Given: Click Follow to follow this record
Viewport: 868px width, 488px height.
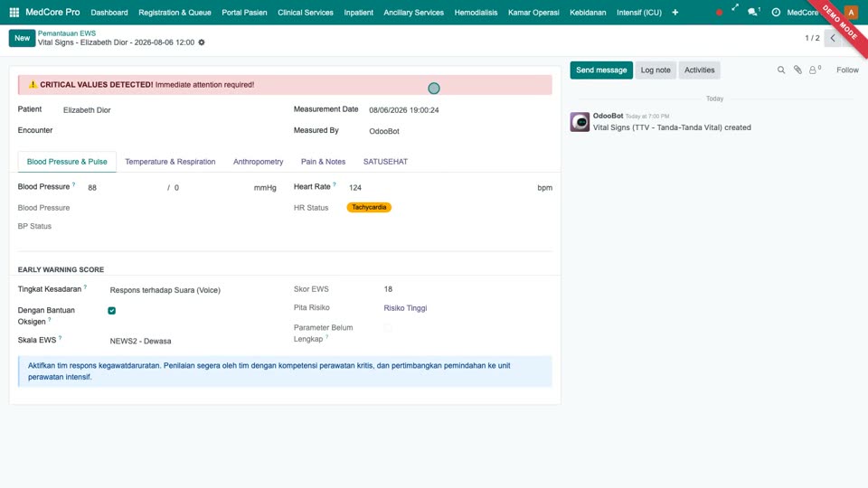Looking at the screenshot, I should click(x=847, y=70).
